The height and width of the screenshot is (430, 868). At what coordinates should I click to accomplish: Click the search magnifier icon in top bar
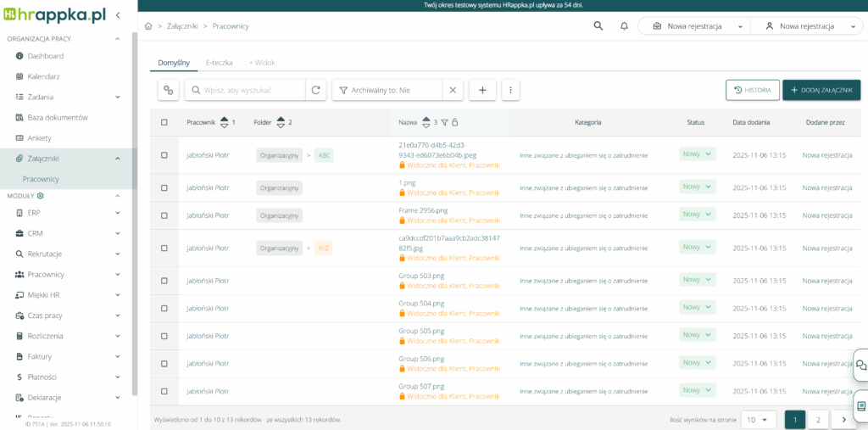599,26
